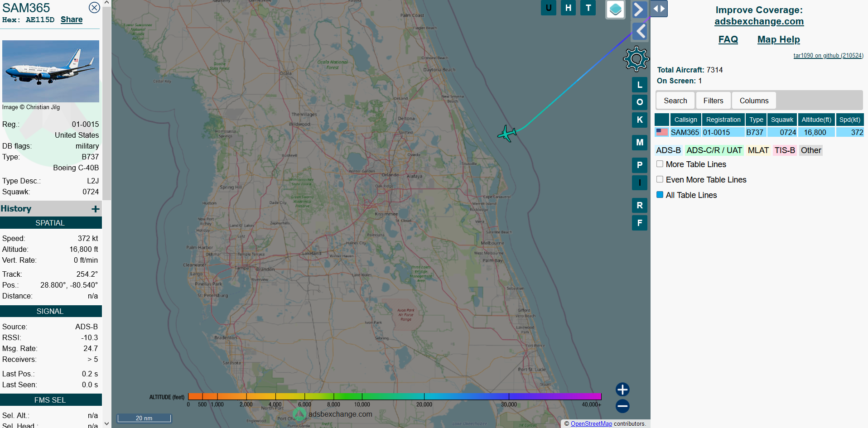The width and height of the screenshot is (868, 428).
Task: Toggle the M map button
Action: [x=640, y=142]
